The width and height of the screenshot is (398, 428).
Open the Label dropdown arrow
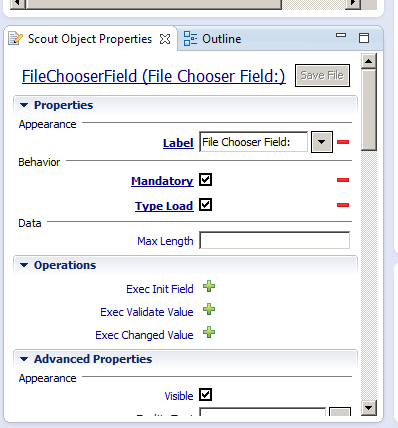coord(322,142)
